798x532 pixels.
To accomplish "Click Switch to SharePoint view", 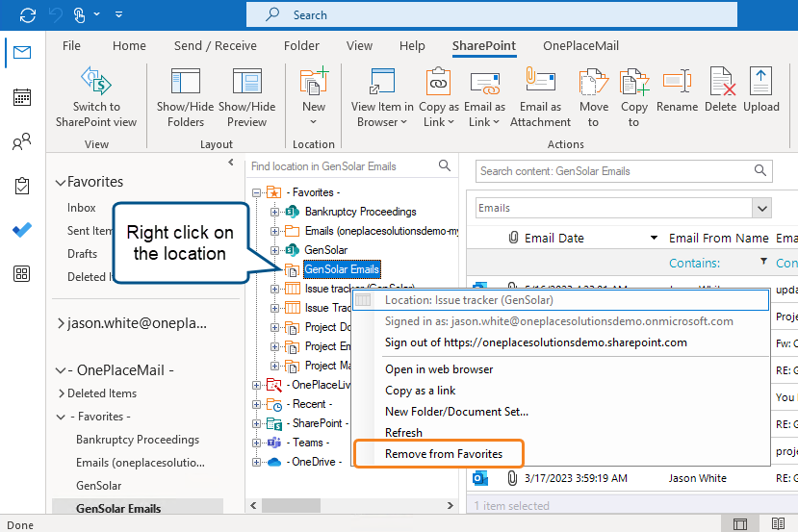I will pyautogui.click(x=96, y=97).
